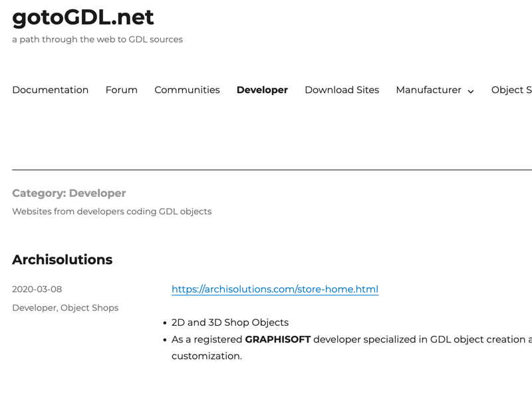Open the partially visible Object nav item

click(x=511, y=90)
